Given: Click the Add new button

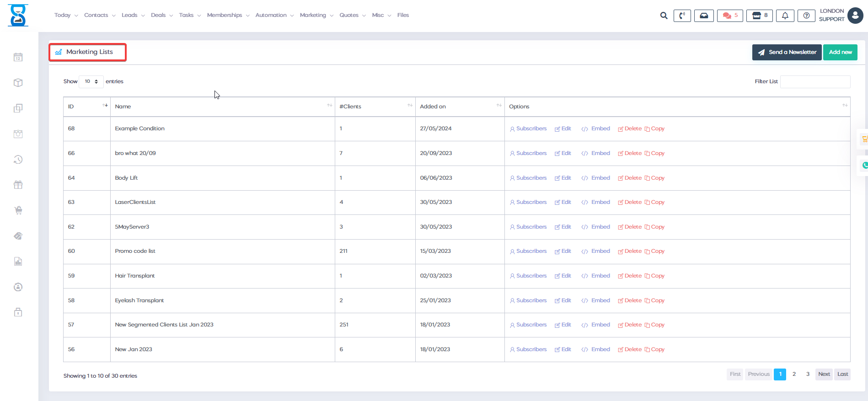Looking at the screenshot, I should 840,52.
